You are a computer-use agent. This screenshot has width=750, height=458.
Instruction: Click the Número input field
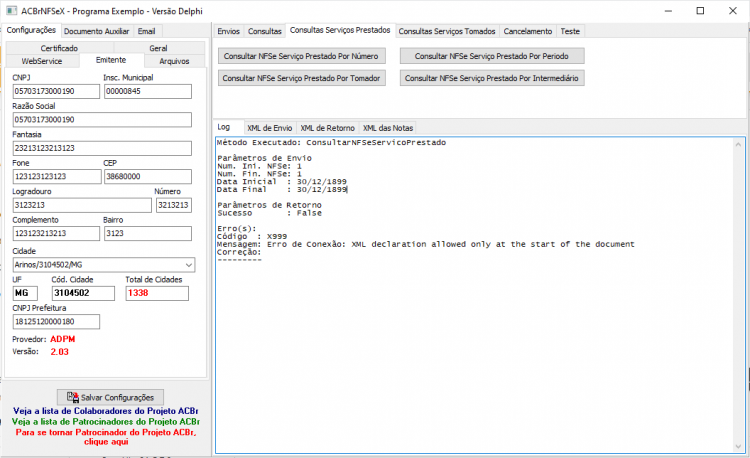tap(174, 205)
